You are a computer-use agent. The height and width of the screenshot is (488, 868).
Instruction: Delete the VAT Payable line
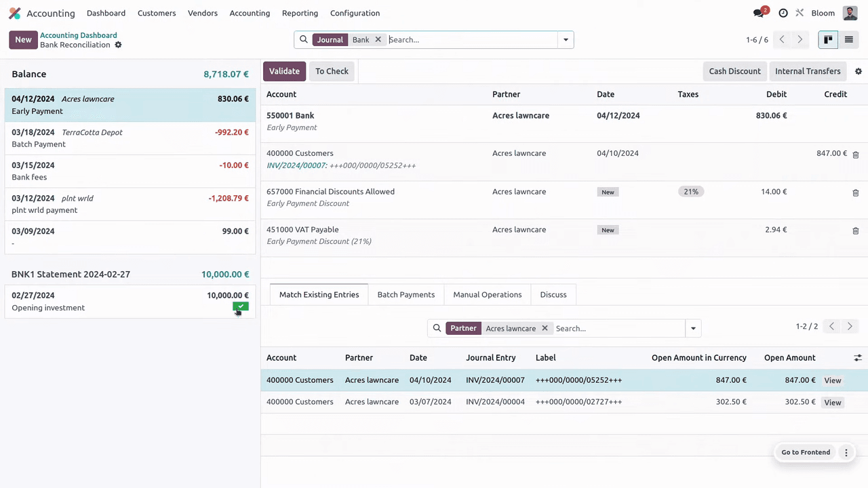point(855,230)
